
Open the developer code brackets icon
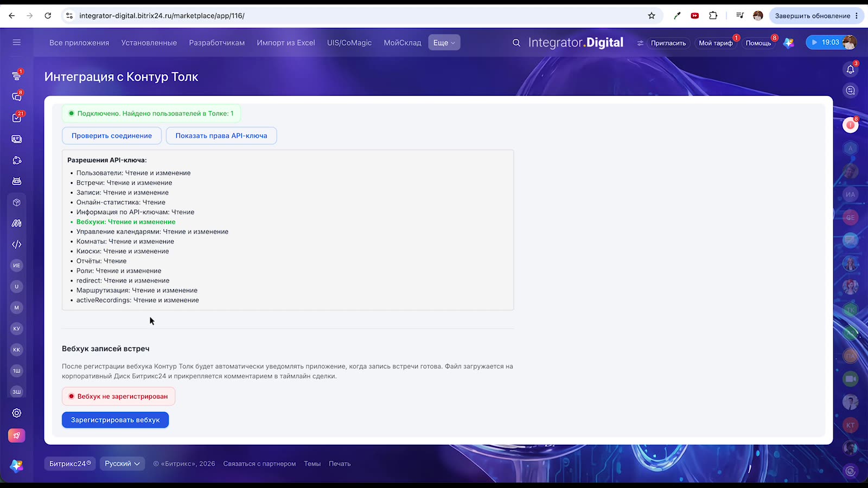coord(17,244)
